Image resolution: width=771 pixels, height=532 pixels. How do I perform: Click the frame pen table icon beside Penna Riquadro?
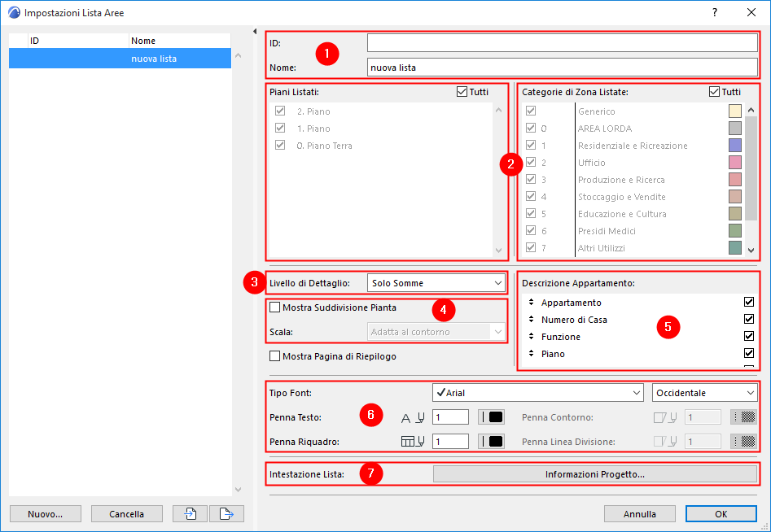[413, 442]
